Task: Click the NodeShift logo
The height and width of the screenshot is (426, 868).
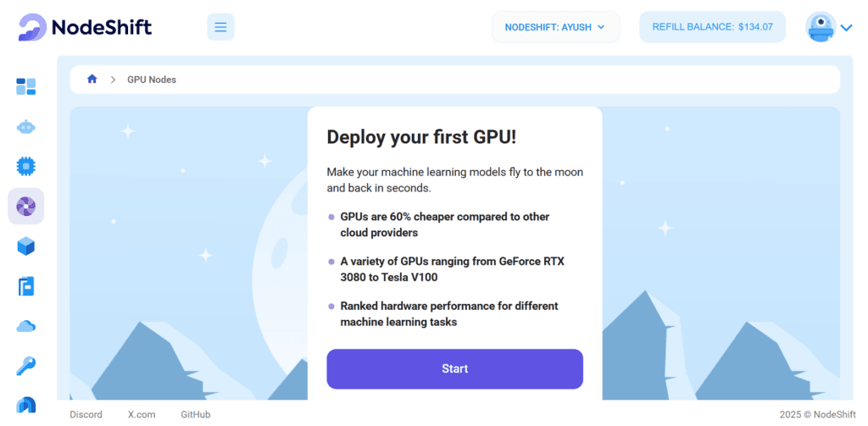Action: (85, 27)
